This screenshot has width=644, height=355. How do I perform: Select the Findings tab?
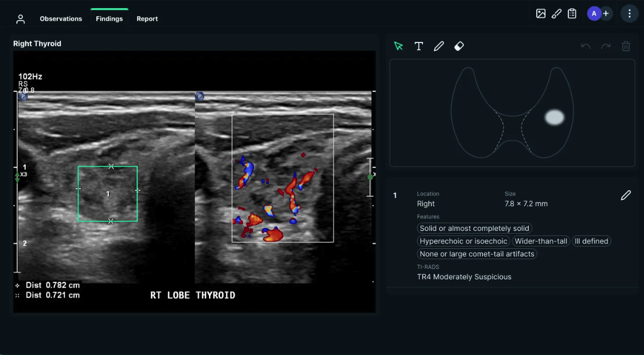pos(109,19)
